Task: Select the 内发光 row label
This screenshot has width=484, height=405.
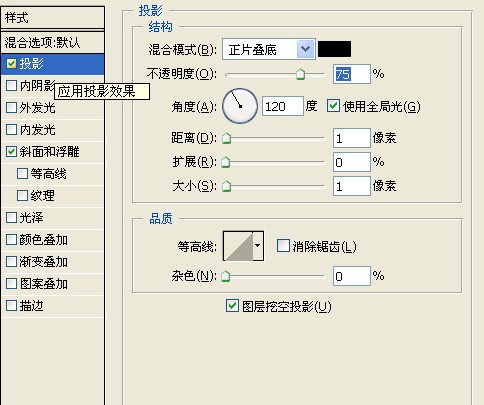Action: 37,130
